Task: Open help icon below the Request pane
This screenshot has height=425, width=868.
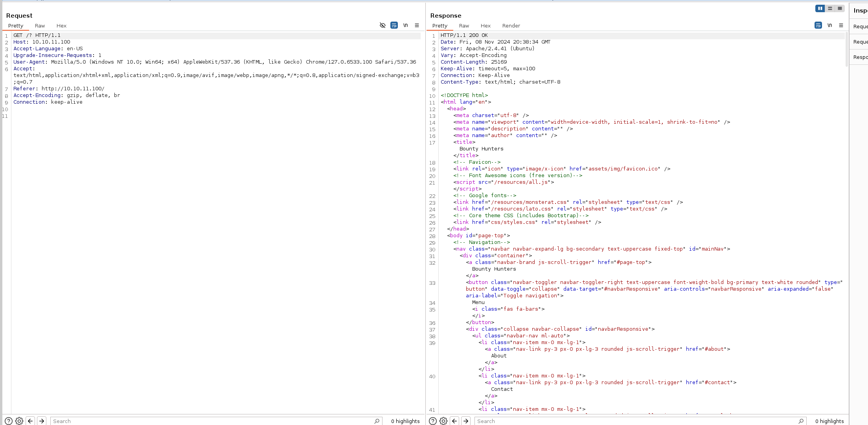Action: [x=9, y=421]
